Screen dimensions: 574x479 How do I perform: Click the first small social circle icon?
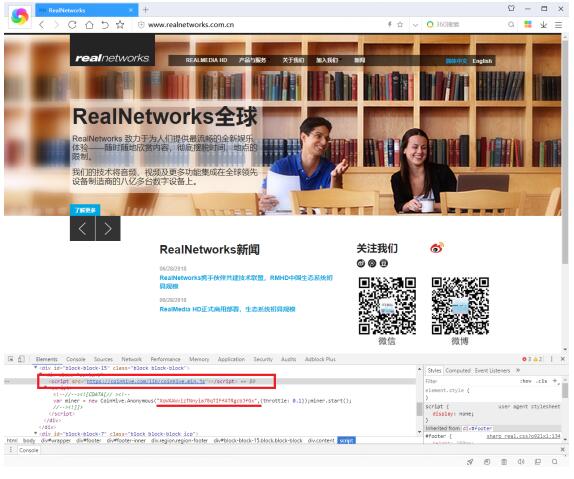[361, 263]
